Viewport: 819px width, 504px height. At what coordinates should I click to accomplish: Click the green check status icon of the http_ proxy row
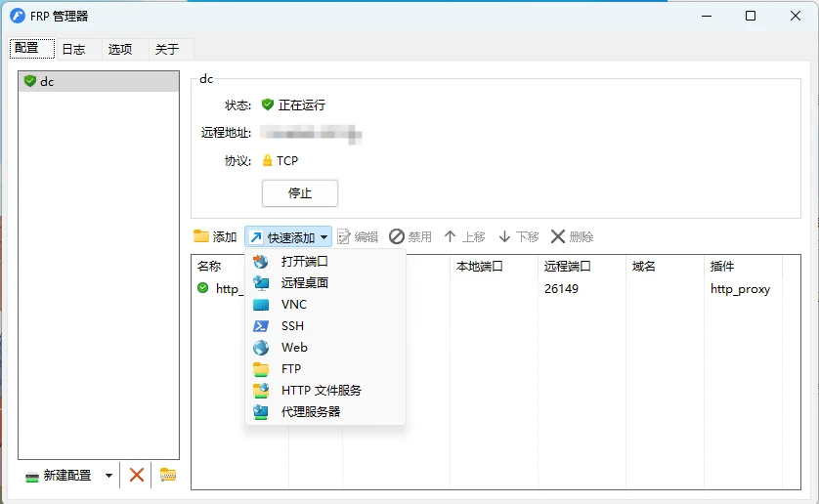point(203,288)
